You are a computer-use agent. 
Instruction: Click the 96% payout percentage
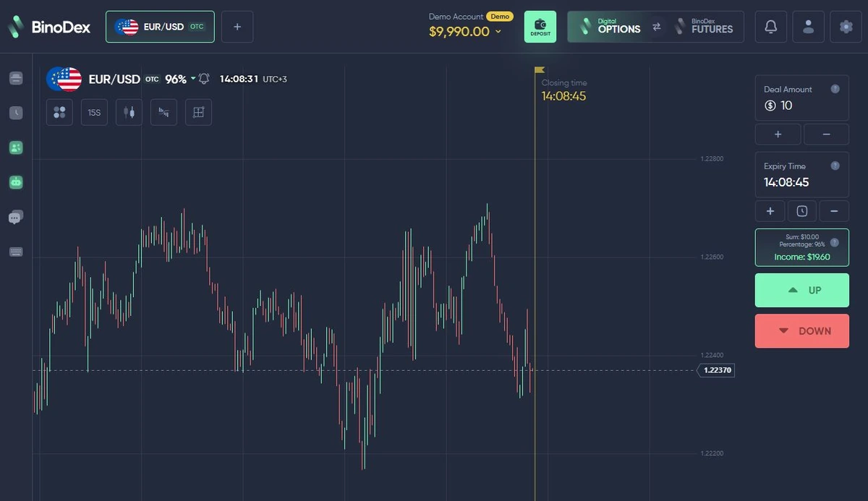pos(176,79)
